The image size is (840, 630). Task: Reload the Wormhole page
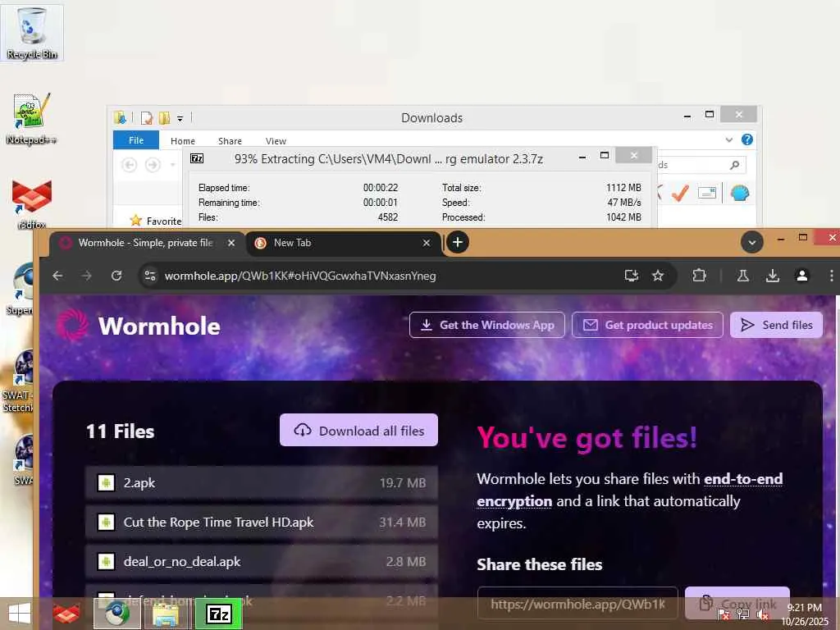[116, 276]
